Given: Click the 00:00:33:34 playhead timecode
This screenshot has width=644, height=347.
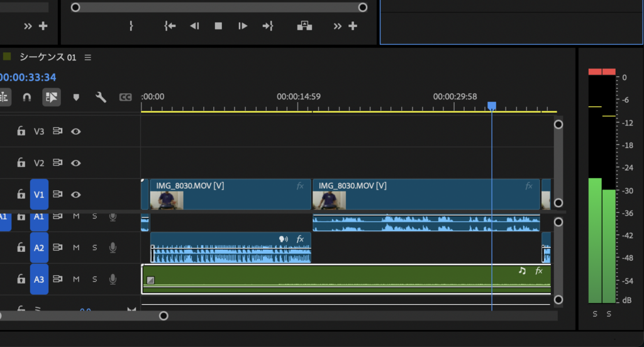Looking at the screenshot, I should click(28, 77).
